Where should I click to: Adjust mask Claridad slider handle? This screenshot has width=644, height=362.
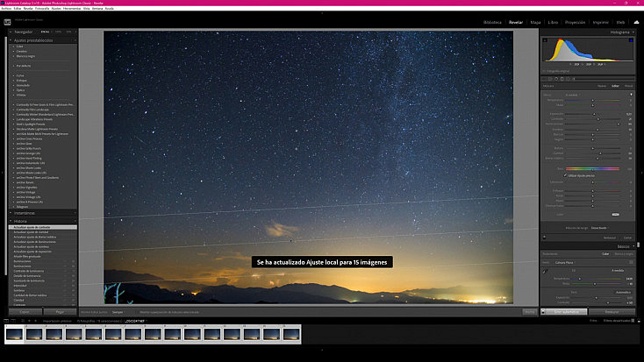coord(600,153)
